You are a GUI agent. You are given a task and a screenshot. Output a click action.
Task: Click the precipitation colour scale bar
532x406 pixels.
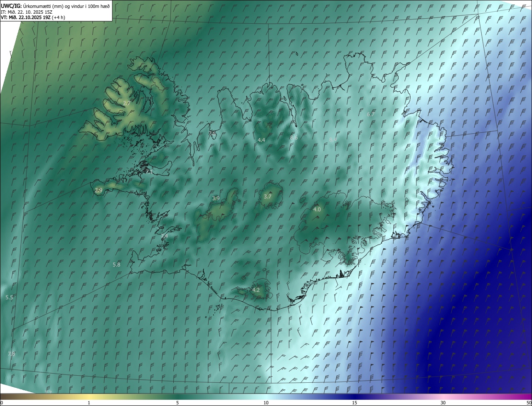(266, 397)
